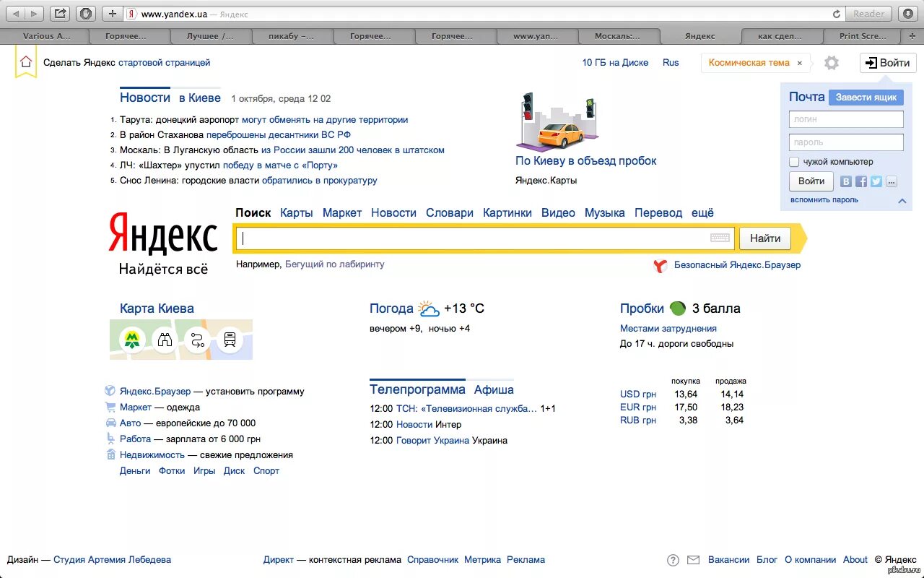This screenshot has height=578, width=924.
Task: Switch language via Rus link
Action: point(671,63)
